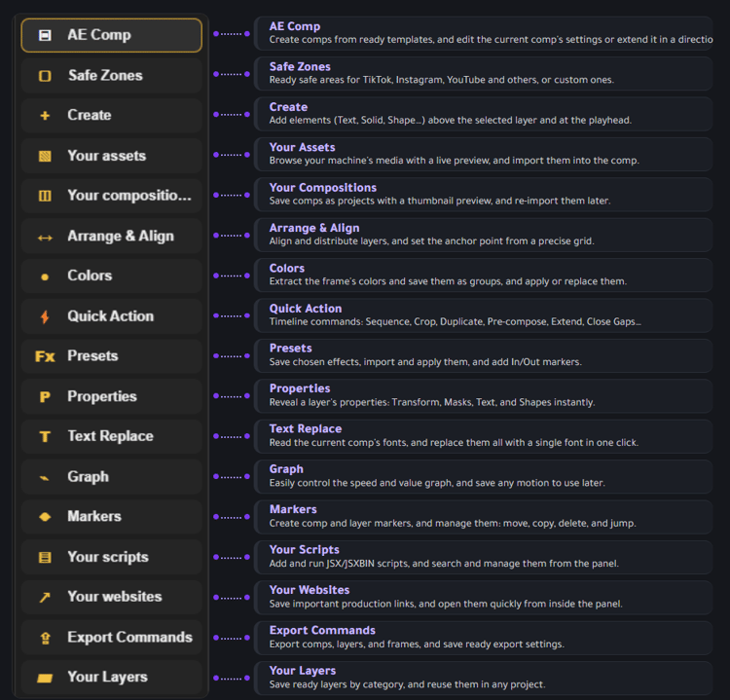Click the Your websites arrow icon

click(45, 598)
